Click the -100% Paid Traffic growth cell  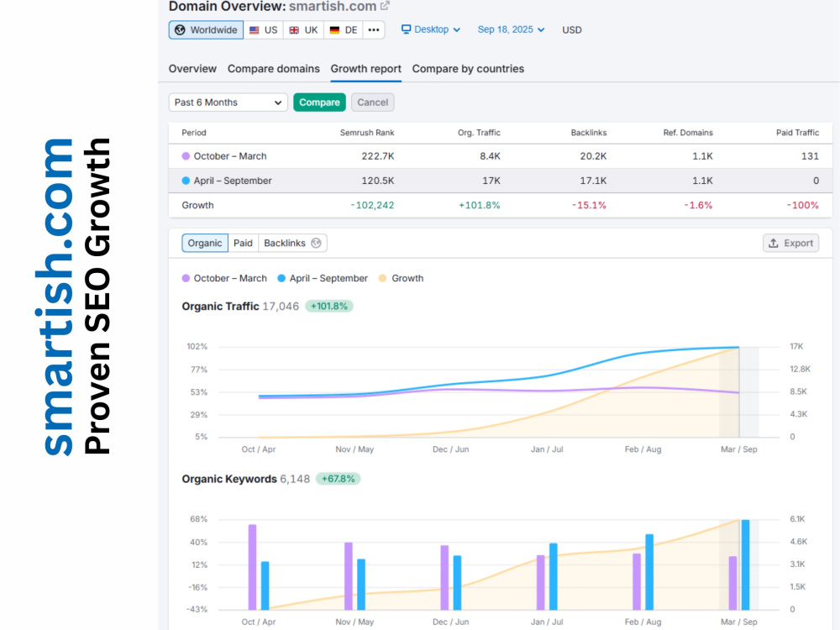[802, 205]
